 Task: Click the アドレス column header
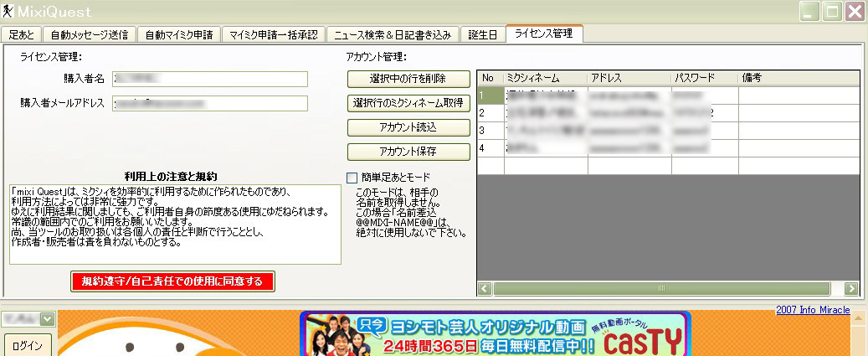tap(629, 78)
